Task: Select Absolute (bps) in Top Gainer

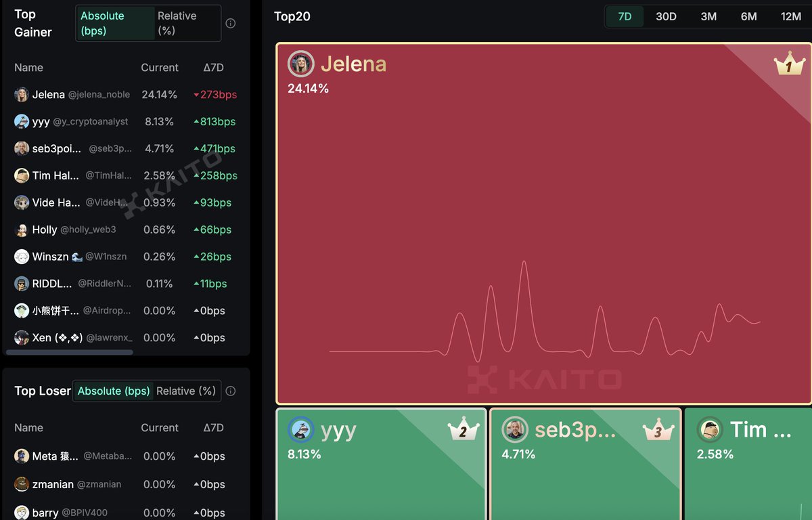Action: coord(116,23)
